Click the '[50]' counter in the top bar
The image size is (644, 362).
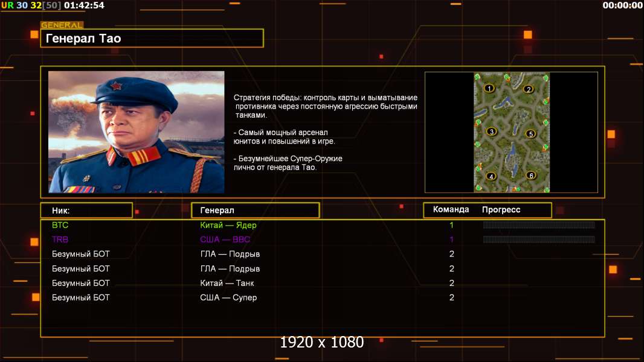coord(52,5)
